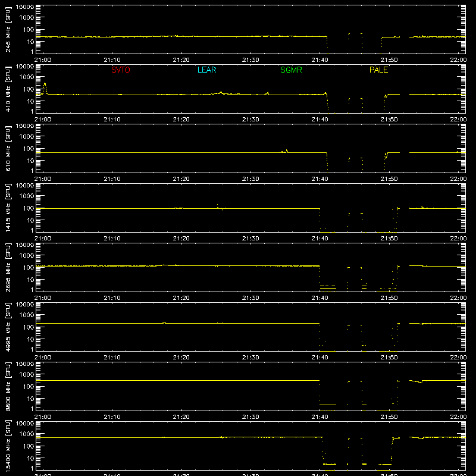Select the 245 MHz [SFU] axis title
Viewport: 476px width, 476px height.
tap(8, 29)
